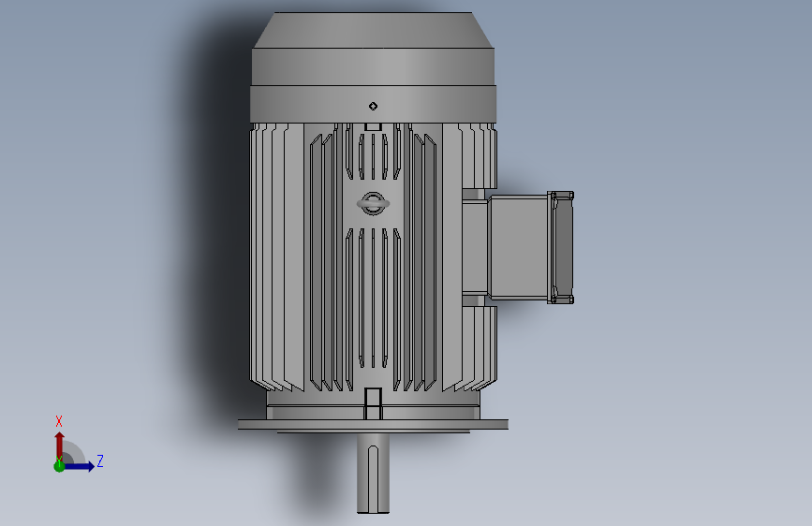Select the conical fan cover on top of the motor
The width and height of the screenshot is (812, 526).
pos(373,30)
